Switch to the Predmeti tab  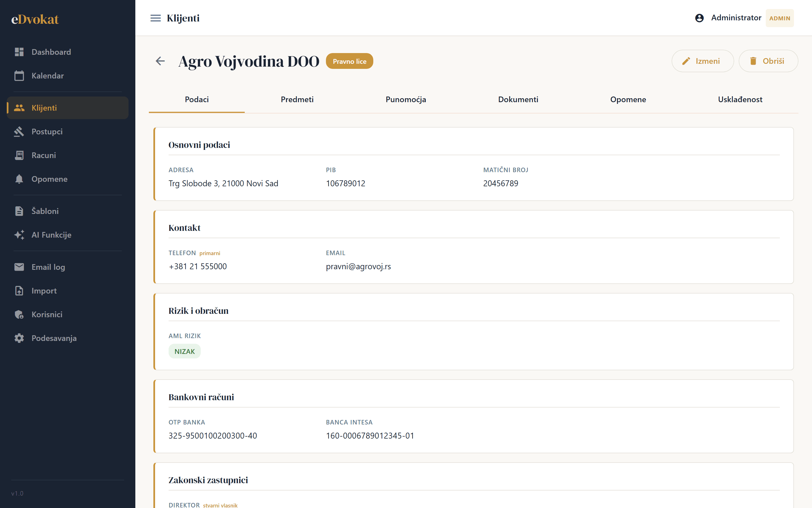pyautogui.click(x=297, y=99)
